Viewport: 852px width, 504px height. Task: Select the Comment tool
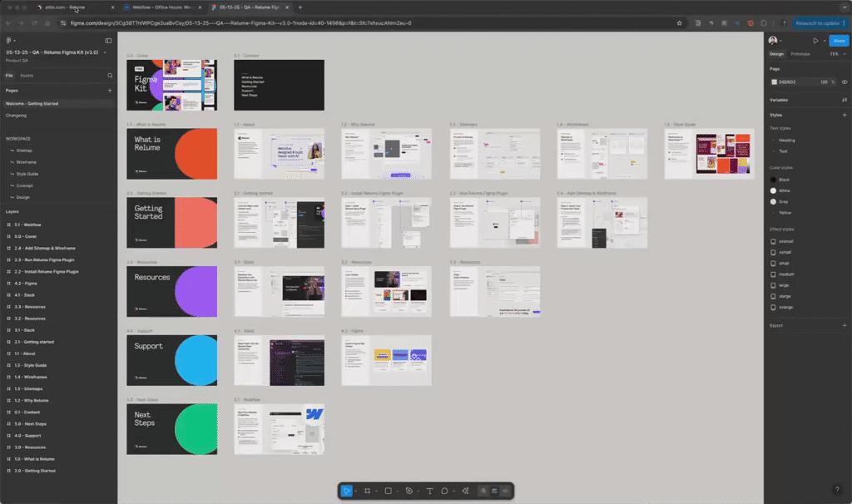tap(445, 492)
